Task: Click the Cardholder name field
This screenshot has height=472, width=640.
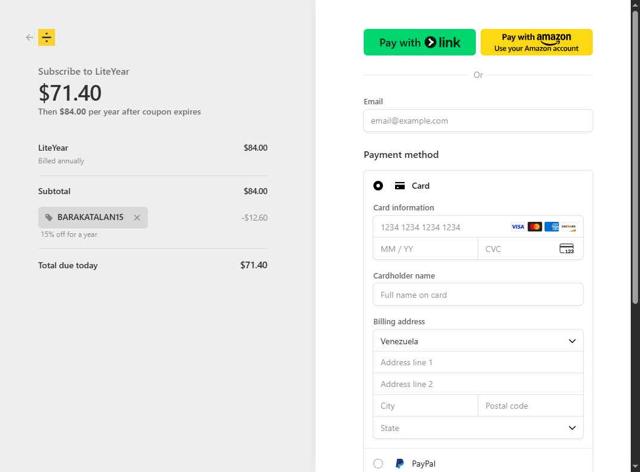Action: click(x=478, y=295)
